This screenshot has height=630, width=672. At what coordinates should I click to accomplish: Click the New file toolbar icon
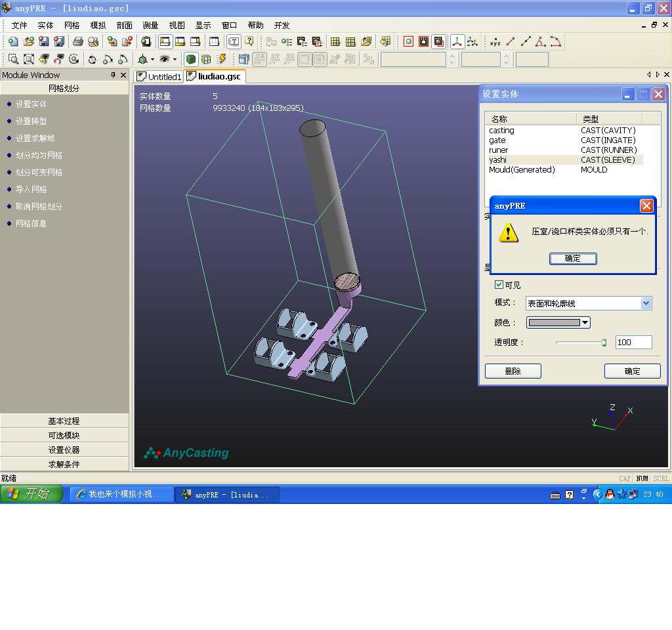[x=13, y=41]
